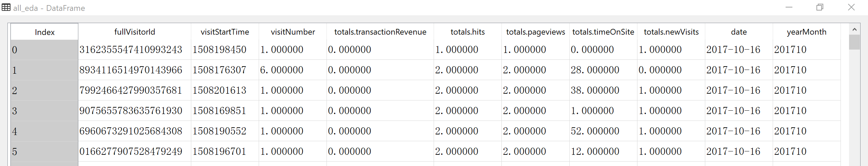Click the yearMonth column header
868x166 pixels.
pyautogui.click(x=807, y=32)
